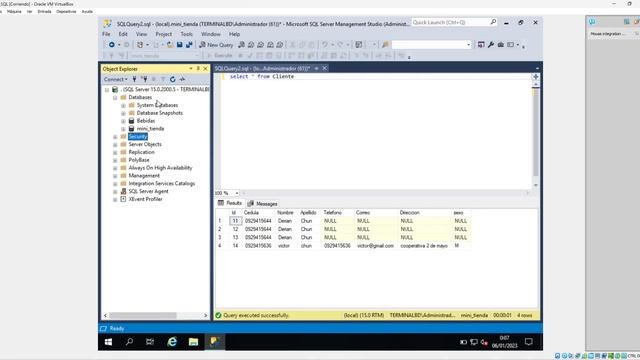
Task: Open the Window menu
Action: 211,34
